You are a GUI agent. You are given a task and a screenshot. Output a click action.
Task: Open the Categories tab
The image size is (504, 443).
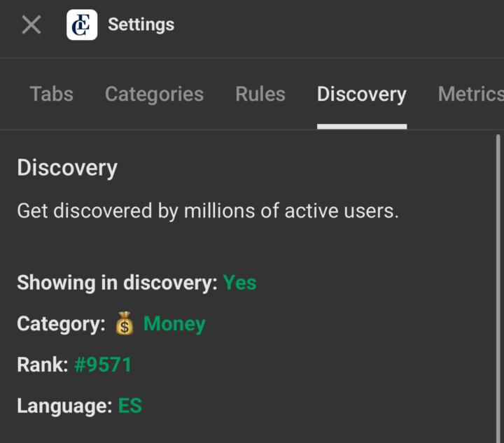point(154,94)
